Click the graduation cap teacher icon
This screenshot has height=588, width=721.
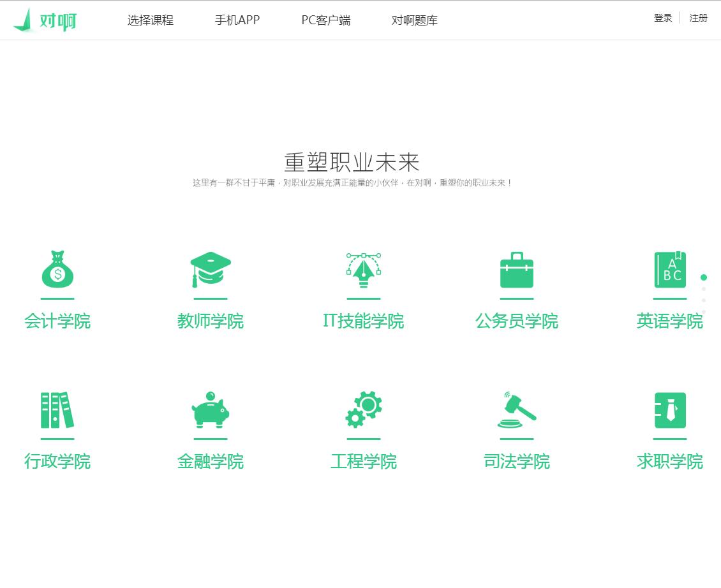(211, 269)
